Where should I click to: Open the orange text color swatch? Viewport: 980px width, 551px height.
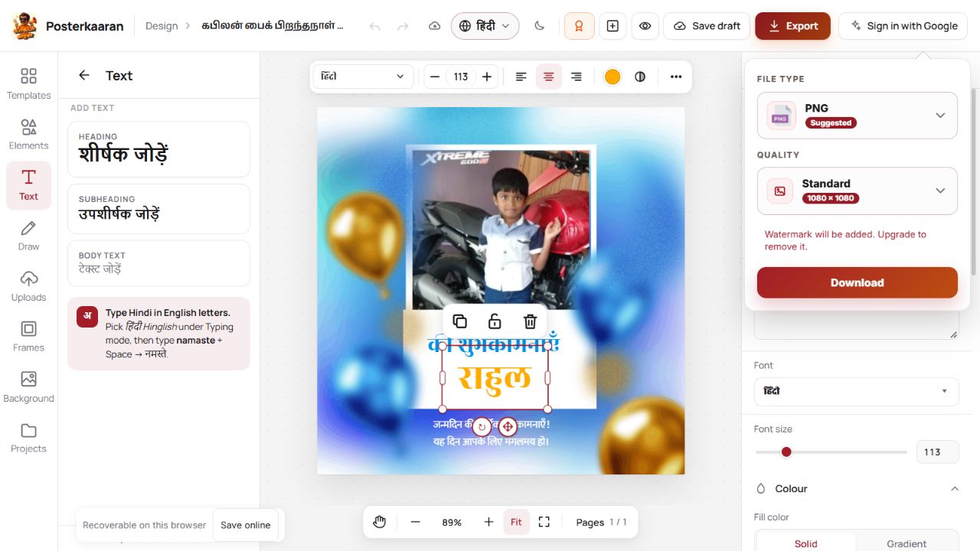(612, 77)
